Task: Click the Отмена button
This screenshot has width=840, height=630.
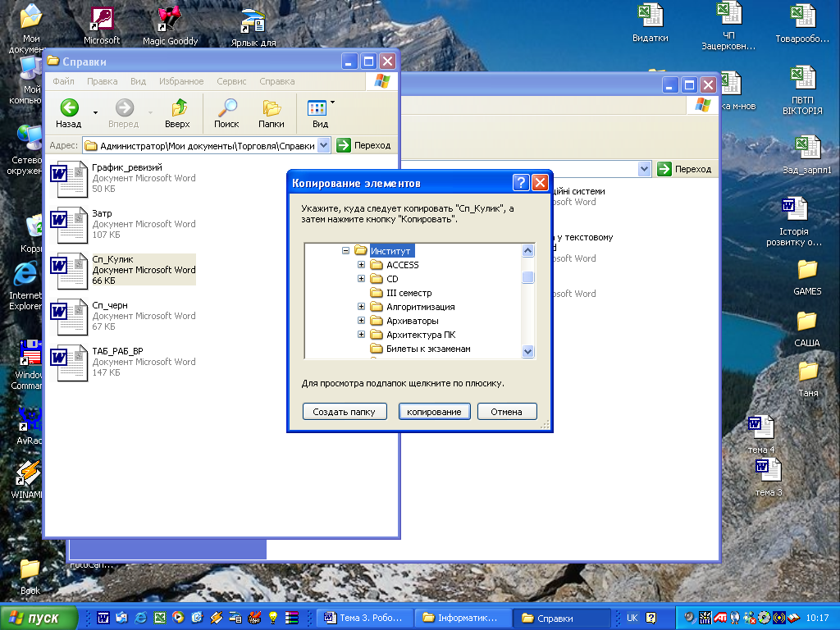Action: tap(507, 412)
